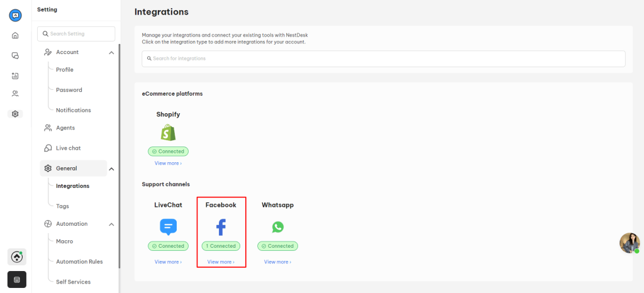The height and width of the screenshot is (293, 644).
Task: Open the customers people icon in rail
Action: pos(15,94)
